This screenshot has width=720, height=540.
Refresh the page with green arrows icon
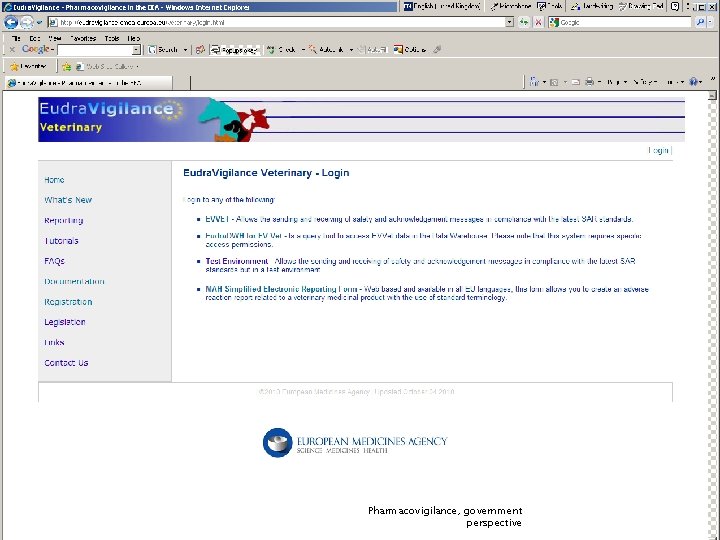[524, 22]
